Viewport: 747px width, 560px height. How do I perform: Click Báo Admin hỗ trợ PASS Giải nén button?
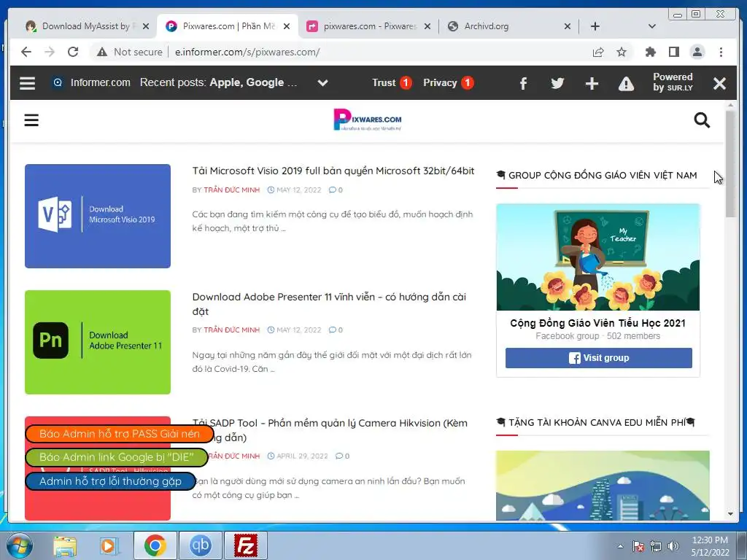click(119, 434)
